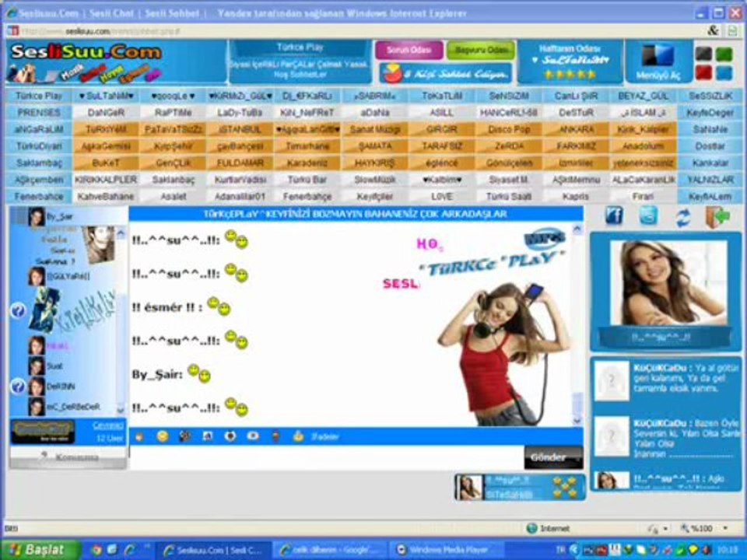Open the Türkü Bar room tab
747x560 pixels.
307,180
